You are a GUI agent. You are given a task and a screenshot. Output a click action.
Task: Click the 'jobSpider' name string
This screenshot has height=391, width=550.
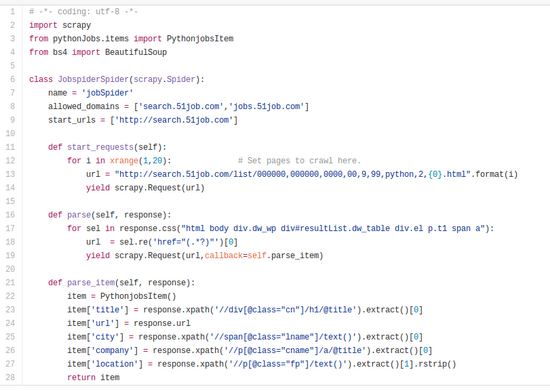point(107,93)
